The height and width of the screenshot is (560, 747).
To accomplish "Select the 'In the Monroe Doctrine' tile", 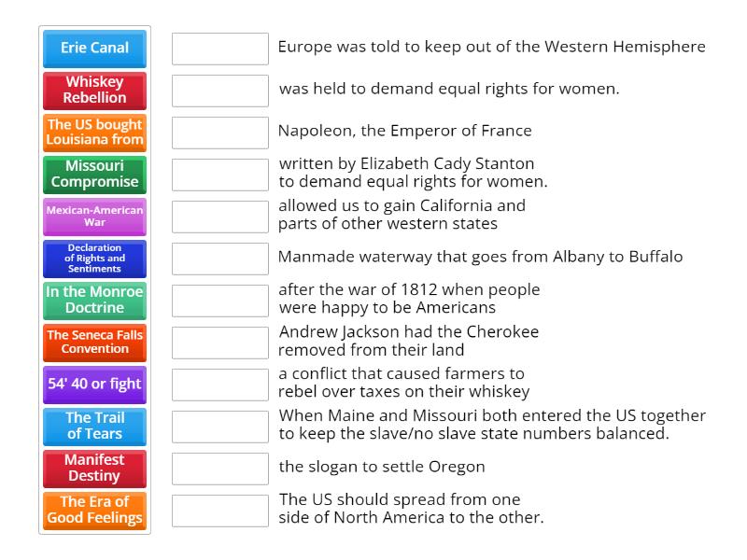I will coord(94,300).
